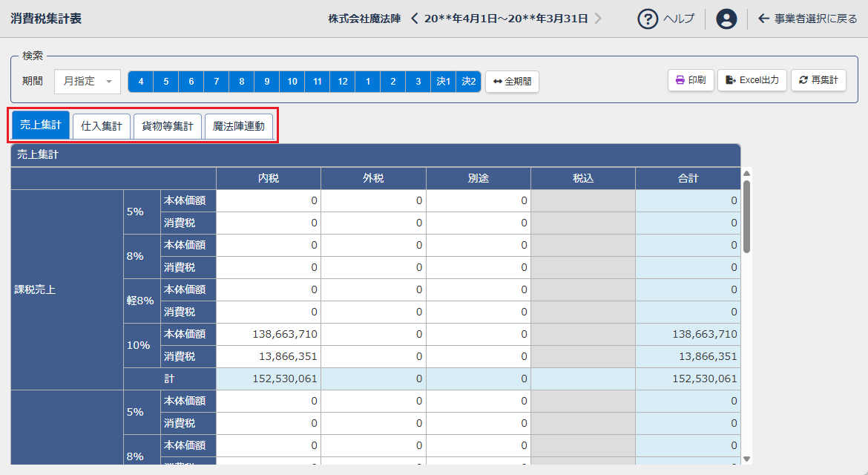The height and width of the screenshot is (475, 868).
Task: Switch to the 貨物等集計 tab
Action: point(167,126)
